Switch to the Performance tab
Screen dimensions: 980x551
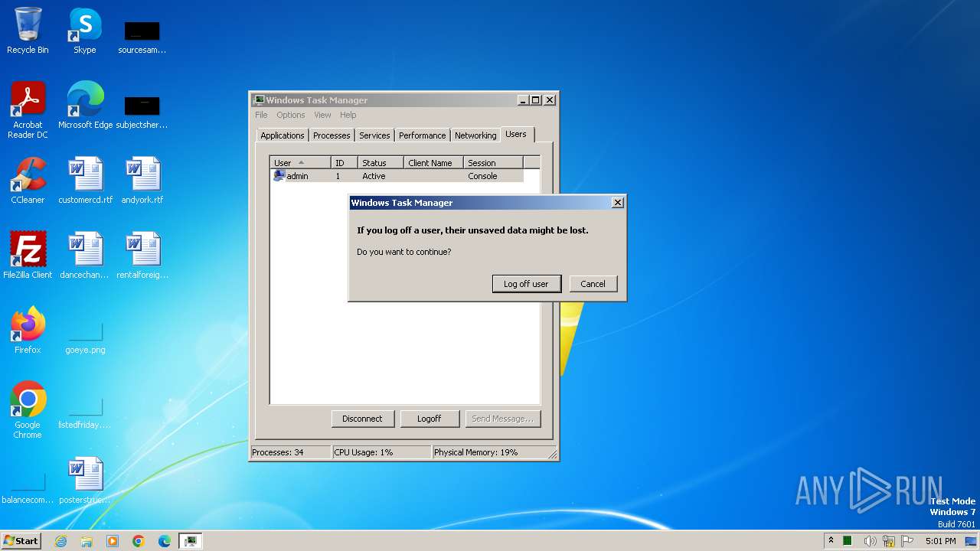(422, 135)
